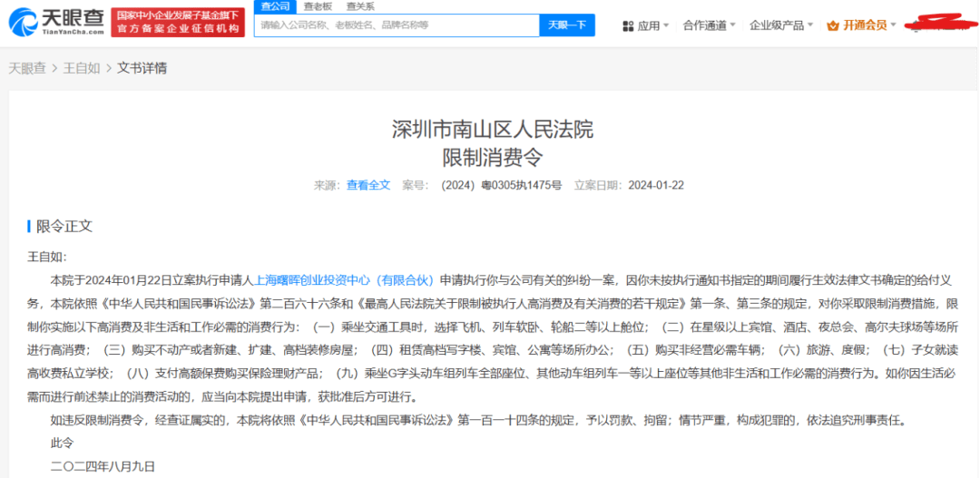Expand the 企业级产品 dropdown

[780, 26]
